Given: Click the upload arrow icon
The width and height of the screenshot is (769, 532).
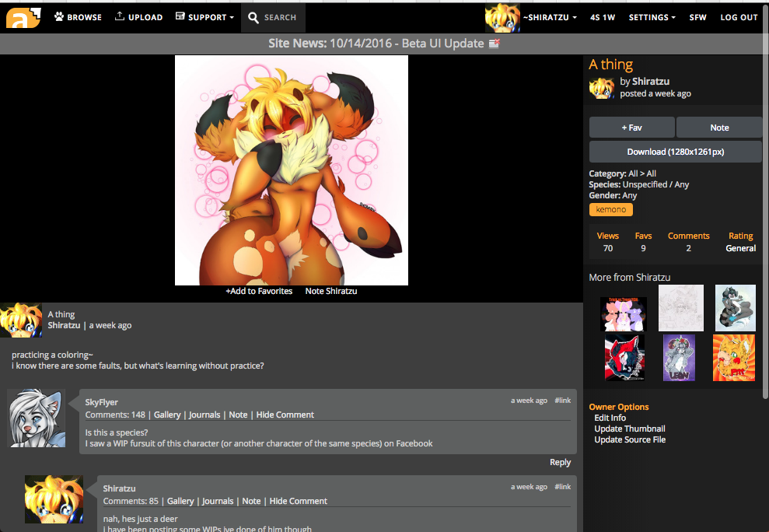Looking at the screenshot, I should (x=119, y=16).
